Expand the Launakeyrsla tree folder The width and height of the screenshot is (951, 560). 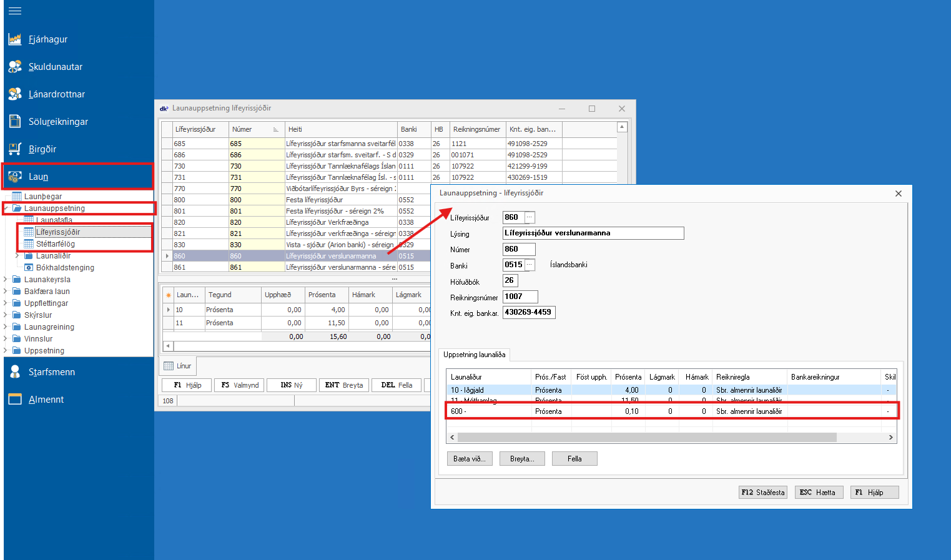tap(6, 280)
